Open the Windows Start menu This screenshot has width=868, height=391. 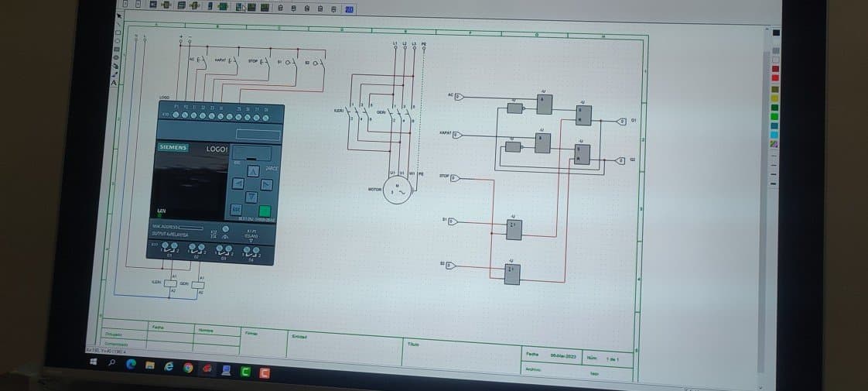pos(93,362)
